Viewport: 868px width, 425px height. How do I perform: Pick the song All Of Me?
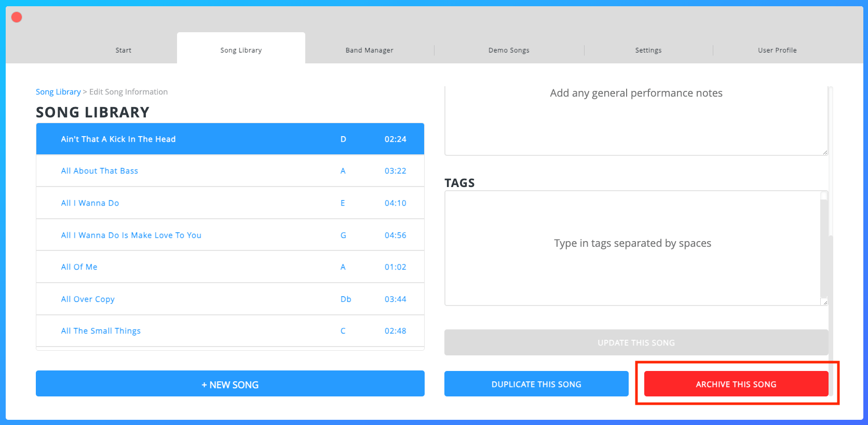79,267
